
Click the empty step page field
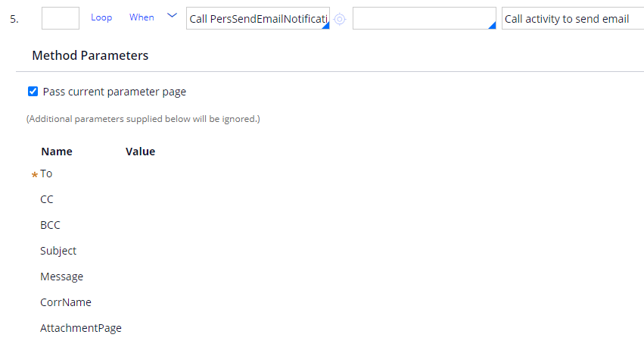coord(425,18)
